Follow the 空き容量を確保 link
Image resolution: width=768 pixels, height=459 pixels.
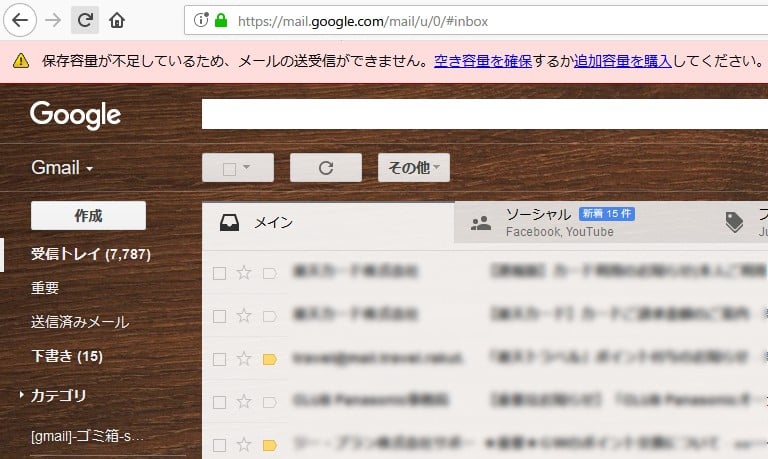pyautogui.click(x=483, y=61)
